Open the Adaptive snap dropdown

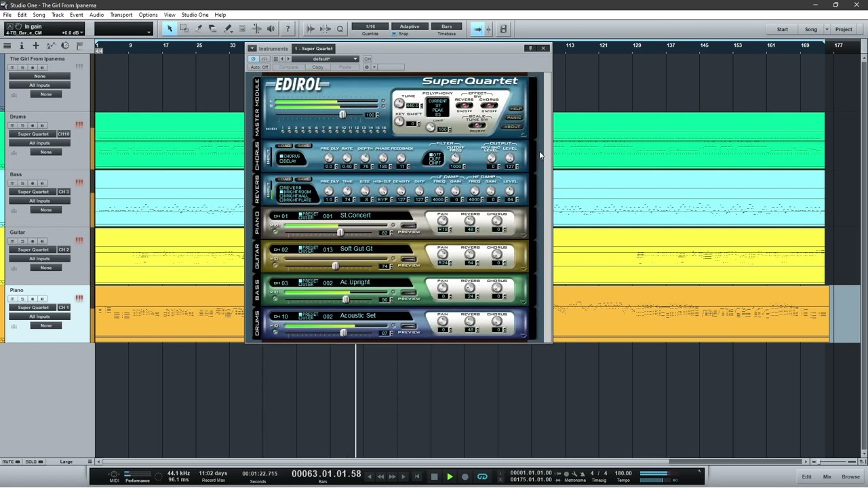point(409,26)
